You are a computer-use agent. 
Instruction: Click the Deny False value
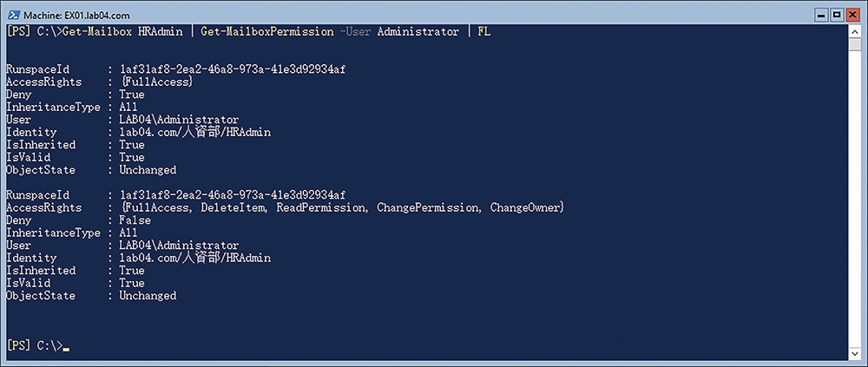click(x=135, y=220)
